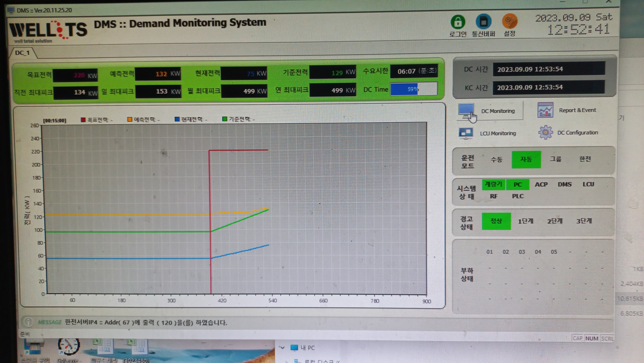Image resolution: width=644 pixels, height=363 pixels.
Task: Switch operation mode to 수동
Action: point(496,159)
